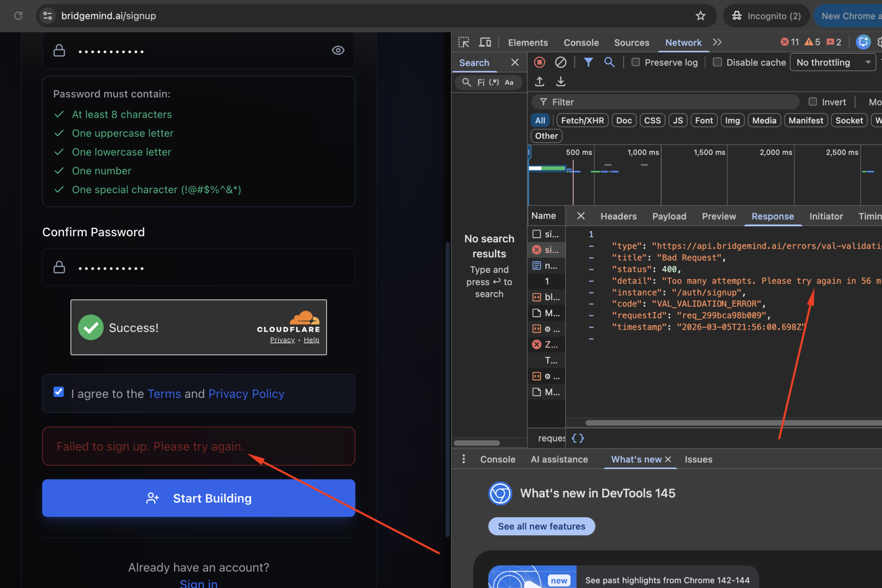Open the Privacy Policy link
Screen dimensions: 882x588
(x=246, y=394)
